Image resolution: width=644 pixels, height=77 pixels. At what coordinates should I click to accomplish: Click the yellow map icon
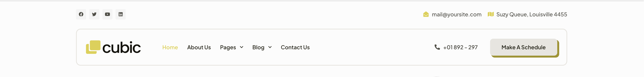[x=490, y=14]
